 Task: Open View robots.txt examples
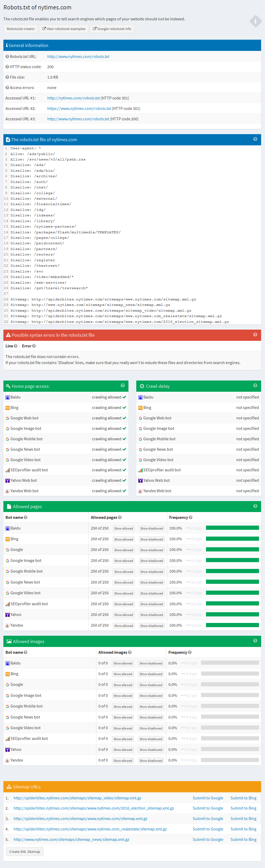[64, 29]
